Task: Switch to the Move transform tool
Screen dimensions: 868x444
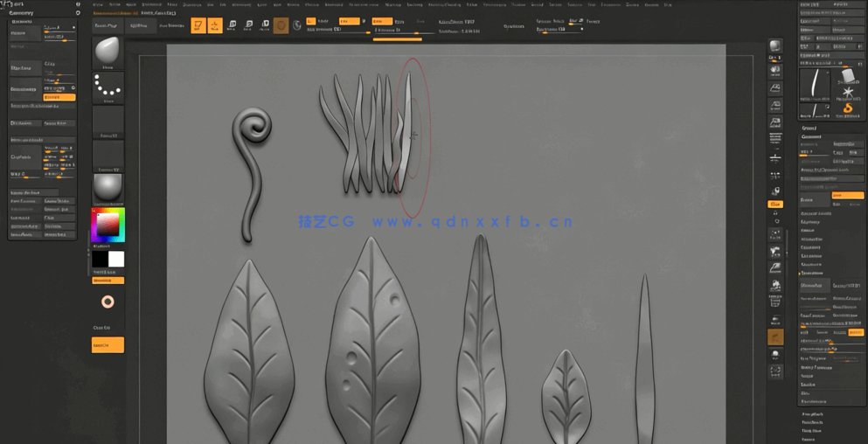Action: point(232,25)
